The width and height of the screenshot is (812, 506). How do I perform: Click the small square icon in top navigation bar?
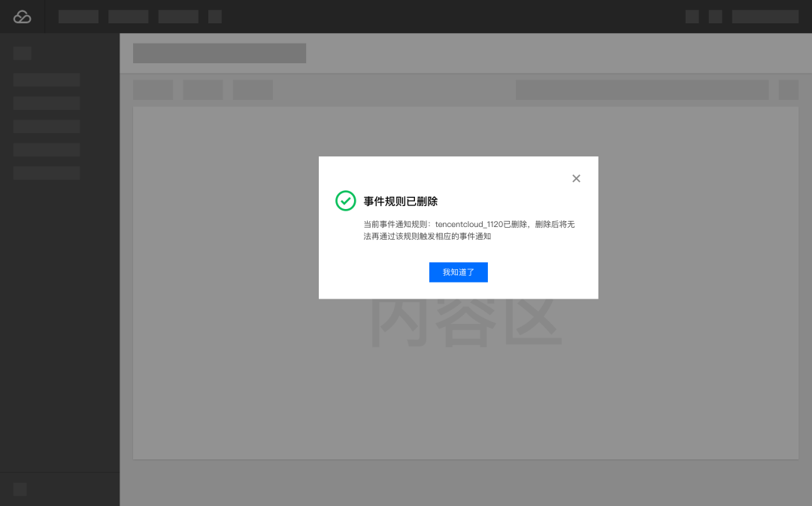[215, 16]
